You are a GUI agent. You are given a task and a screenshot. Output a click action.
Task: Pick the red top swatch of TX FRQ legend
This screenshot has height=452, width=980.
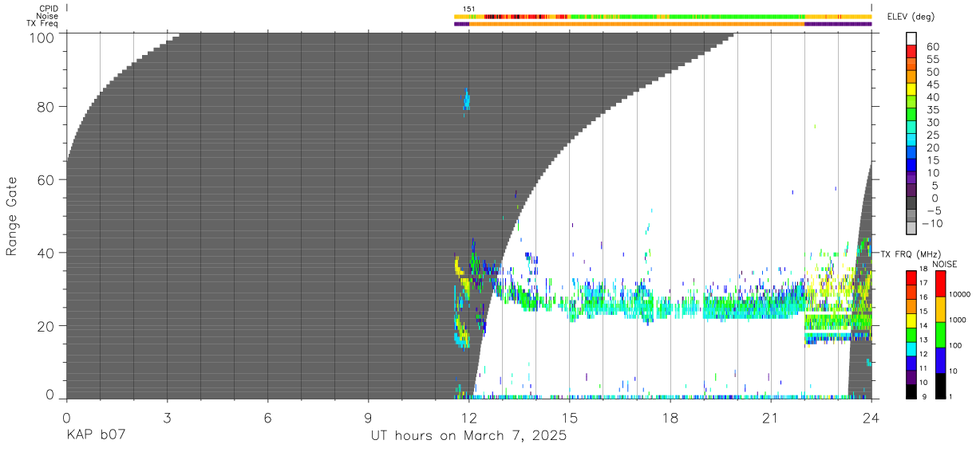pos(911,277)
